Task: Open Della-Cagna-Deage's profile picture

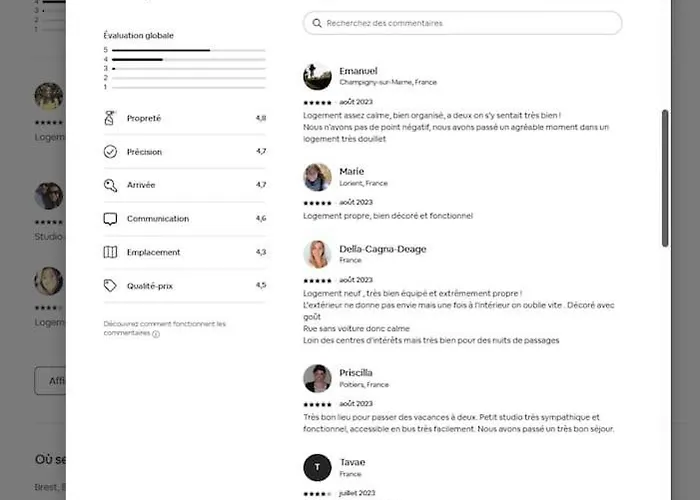Action: point(317,254)
